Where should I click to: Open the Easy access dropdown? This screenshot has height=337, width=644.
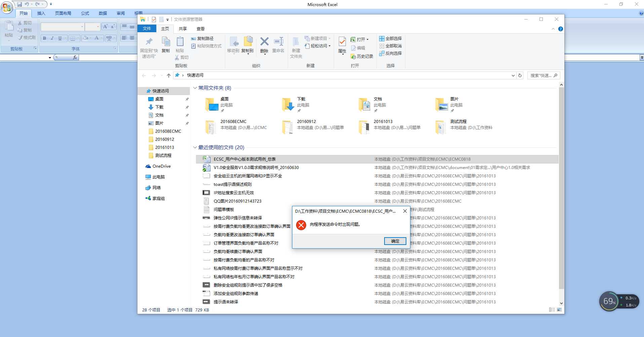click(x=318, y=46)
